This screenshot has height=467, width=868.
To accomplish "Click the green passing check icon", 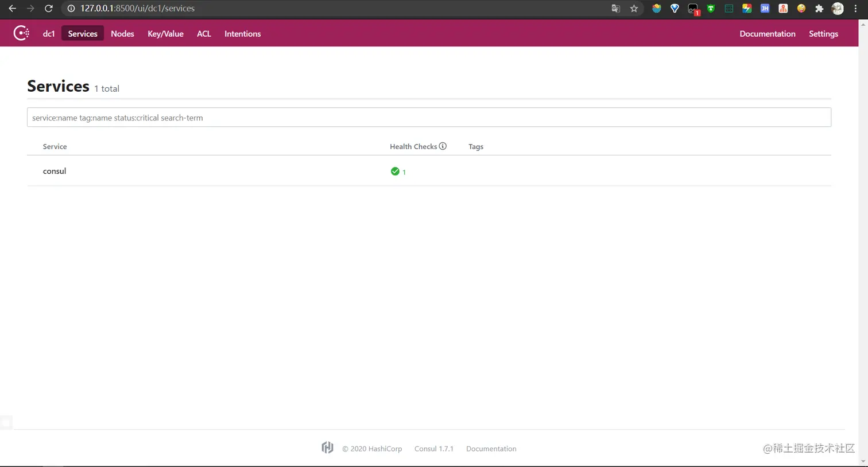I will click(x=395, y=171).
